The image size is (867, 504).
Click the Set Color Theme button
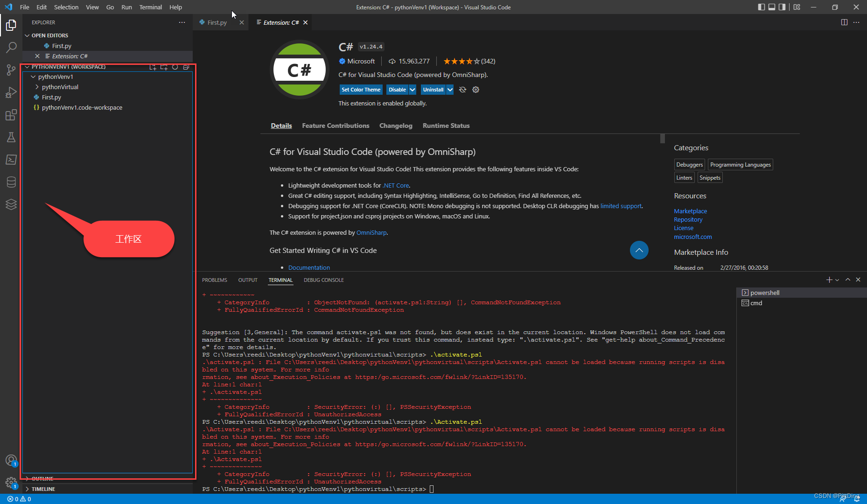(361, 90)
